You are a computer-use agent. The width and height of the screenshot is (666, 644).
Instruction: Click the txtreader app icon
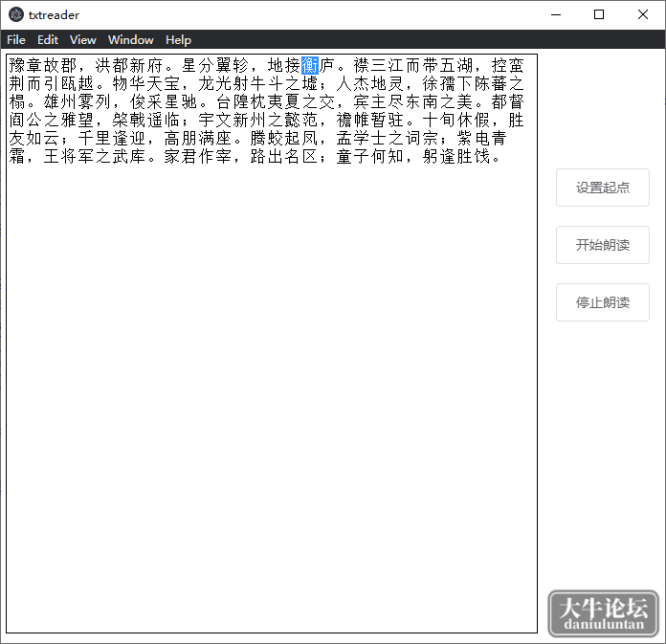coord(16,15)
